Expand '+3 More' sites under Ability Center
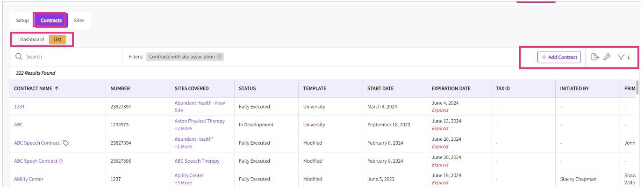 [183, 182]
